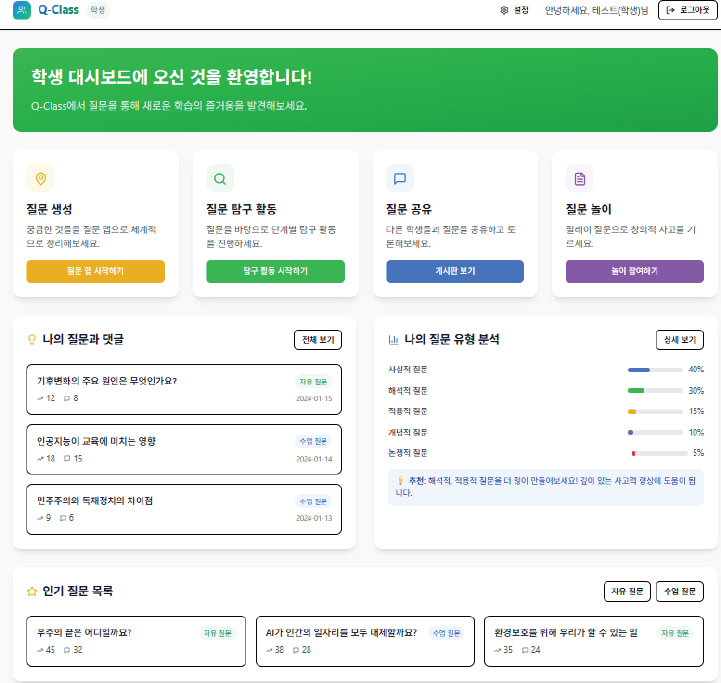Switch popular list to 자유 질문 filter
This screenshot has width=721, height=683.
click(x=627, y=591)
